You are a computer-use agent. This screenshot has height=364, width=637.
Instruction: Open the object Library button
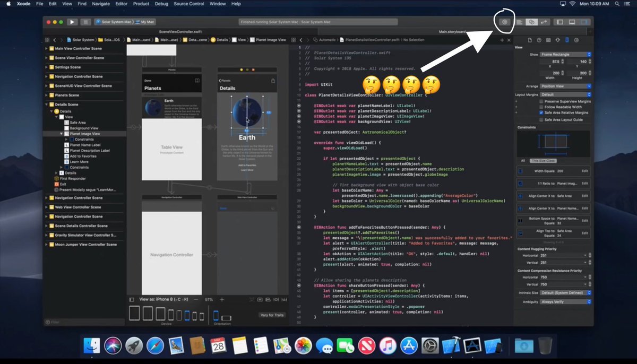505,22
